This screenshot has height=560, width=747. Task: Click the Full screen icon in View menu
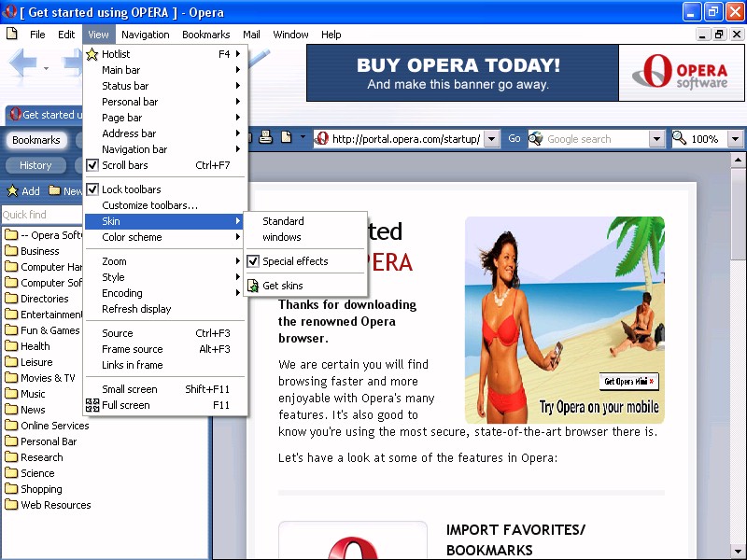click(92, 405)
